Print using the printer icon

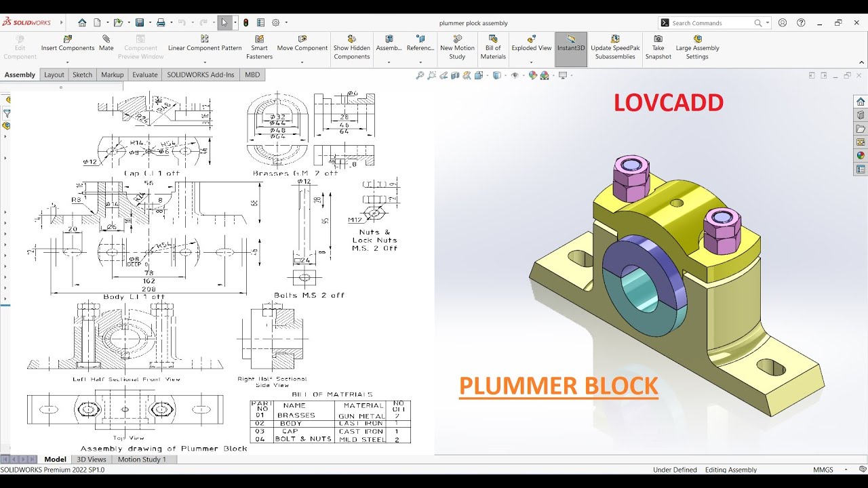(161, 22)
